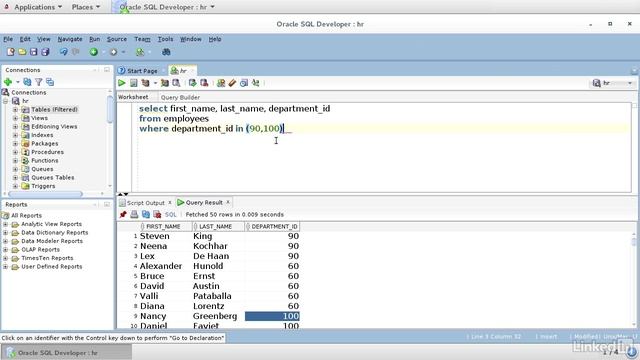Open the Tools menu

tap(165, 39)
